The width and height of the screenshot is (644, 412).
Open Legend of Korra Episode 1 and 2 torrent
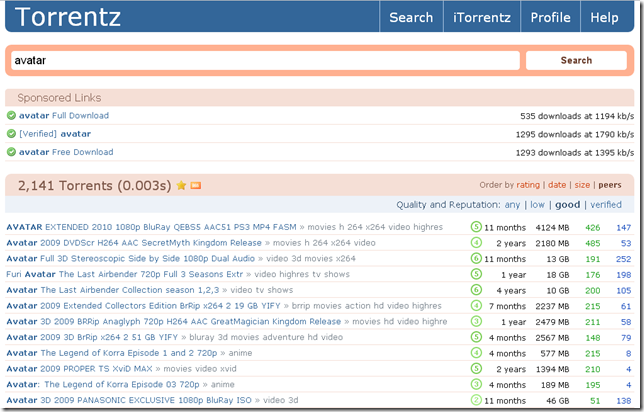click(112, 353)
